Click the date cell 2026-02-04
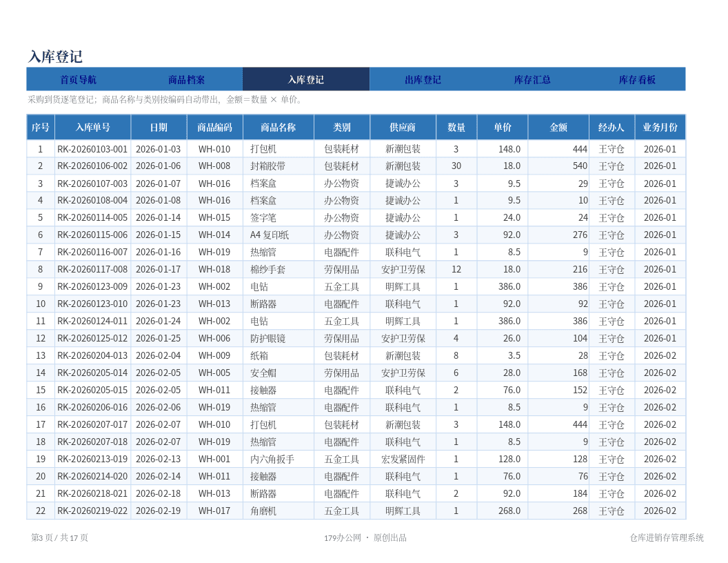728x563 pixels. point(159,356)
